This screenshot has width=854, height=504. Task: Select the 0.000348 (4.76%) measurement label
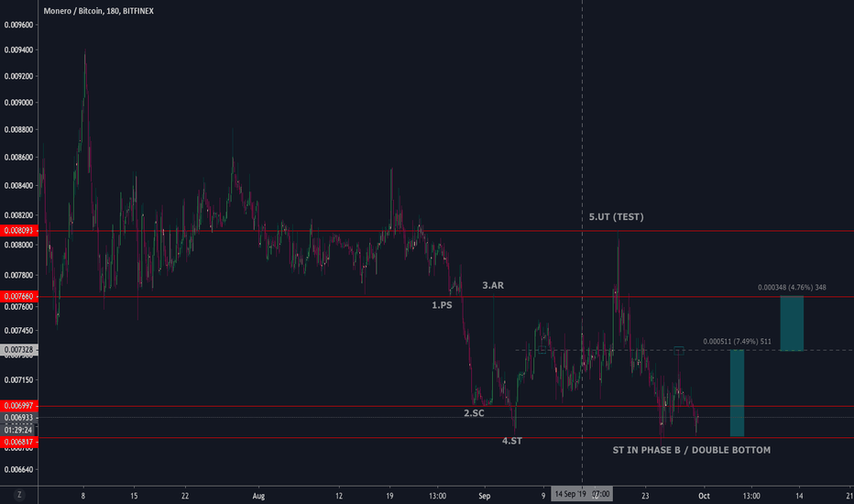[x=792, y=287]
